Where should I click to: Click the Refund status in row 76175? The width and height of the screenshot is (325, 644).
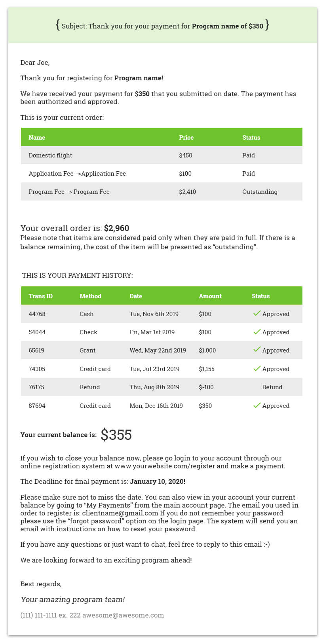pos(272,387)
